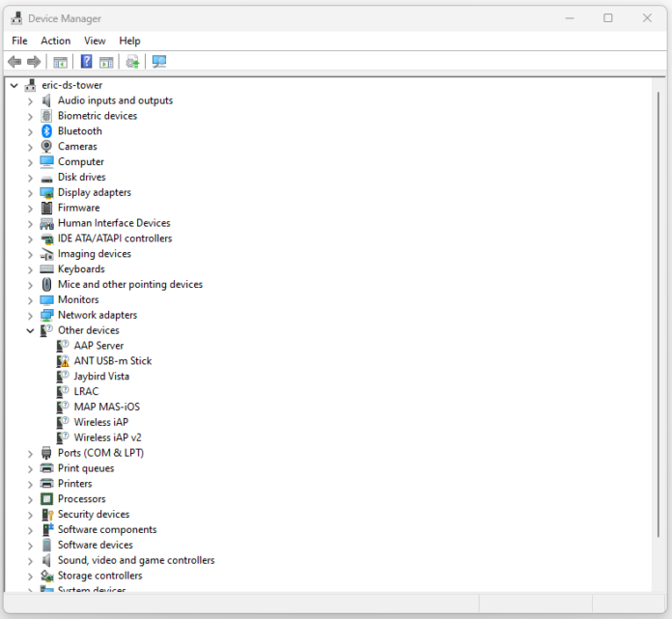Viewport: 672px width, 619px height.
Task: Expand the Display adapters category
Action: pyautogui.click(x=30, y=193)
